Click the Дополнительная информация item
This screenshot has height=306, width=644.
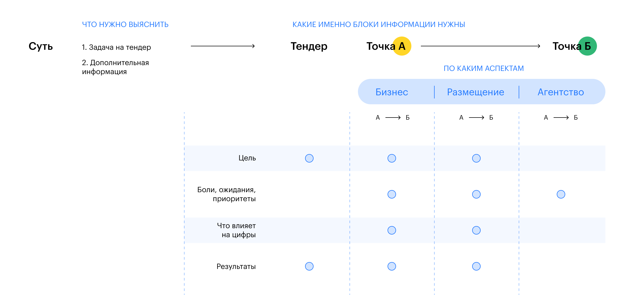(115, 67)
